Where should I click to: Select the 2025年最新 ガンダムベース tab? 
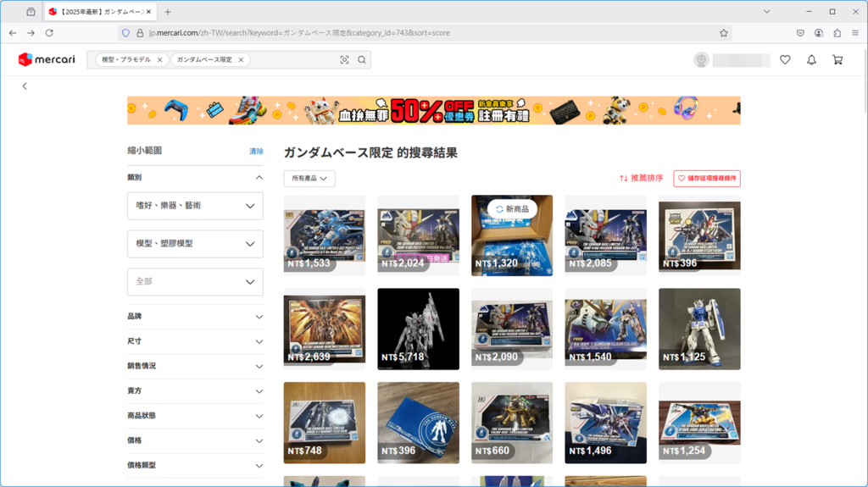tap(101, 12)
